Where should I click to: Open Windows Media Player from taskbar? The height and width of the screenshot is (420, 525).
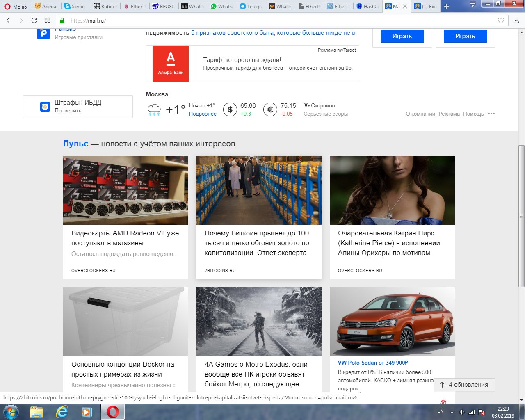point(87,412)
